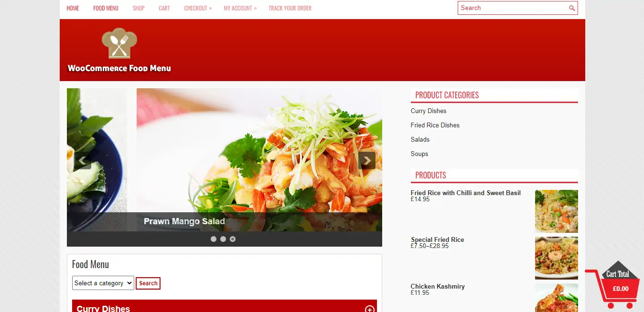Go to the previous slide arrow
Viewport: 644px width, 312px height.
pos(83,161)
